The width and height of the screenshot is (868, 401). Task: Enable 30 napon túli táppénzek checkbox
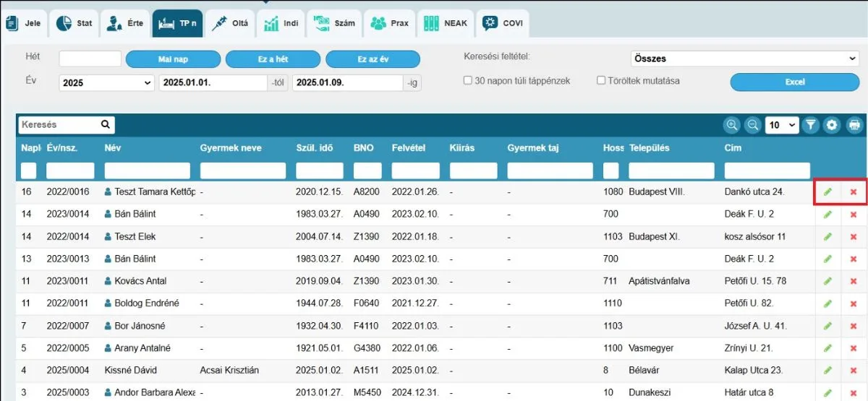(468, 81)
